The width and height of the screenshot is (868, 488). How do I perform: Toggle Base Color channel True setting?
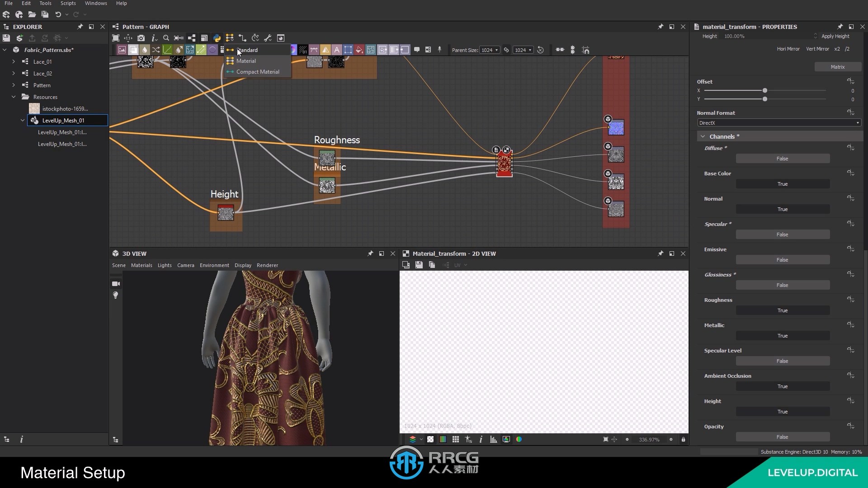782,183
